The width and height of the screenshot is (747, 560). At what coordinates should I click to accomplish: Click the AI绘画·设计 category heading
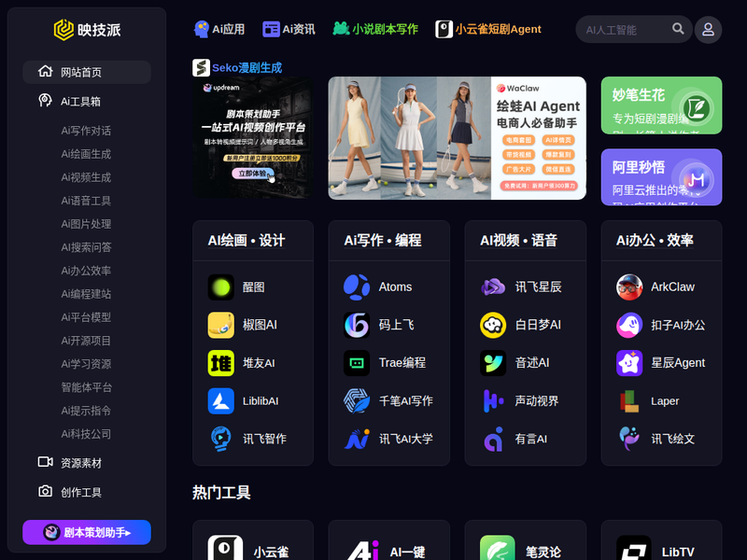point(247,241)
